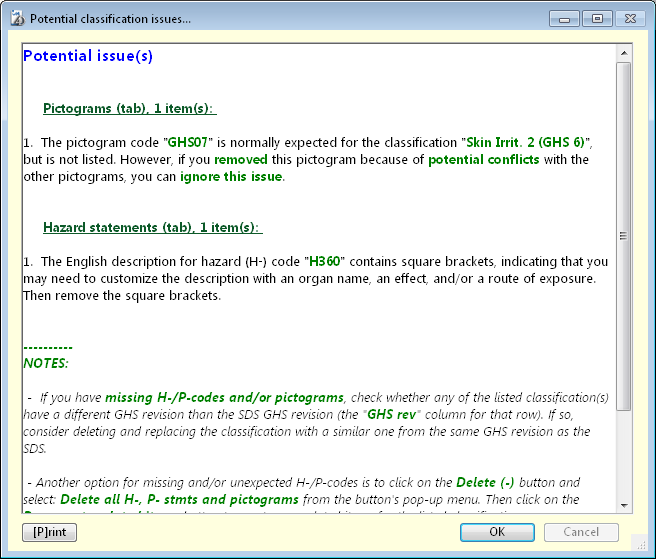Click the vertical scrollbar thumb
This screenshot has width=656, height=559.
coord(624,236)
